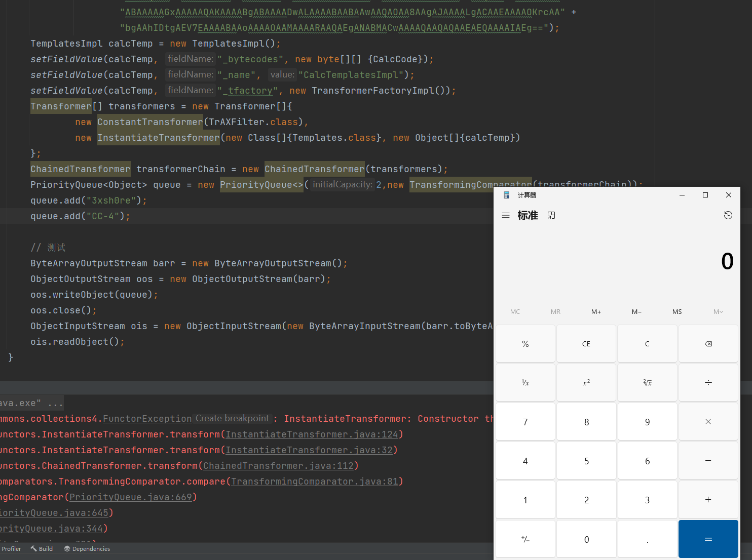
Task: Open the Profiler tool window tab
Action: 11,549
